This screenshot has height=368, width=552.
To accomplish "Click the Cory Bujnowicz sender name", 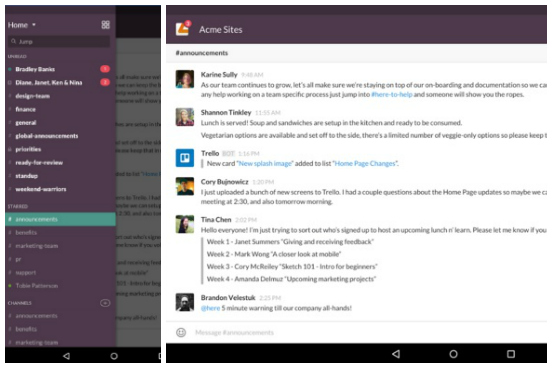I will (225, 182).
